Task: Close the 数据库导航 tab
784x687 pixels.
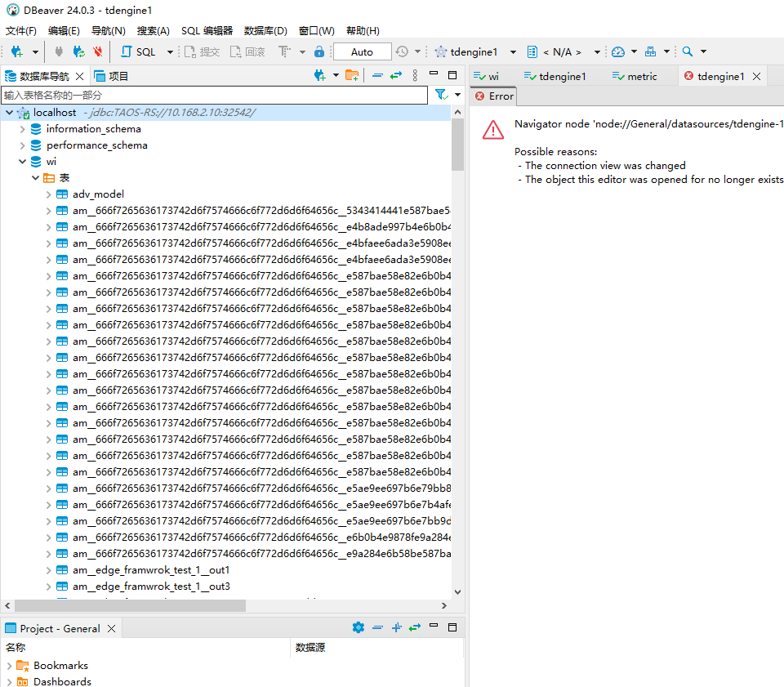Action: pos(79,76)
